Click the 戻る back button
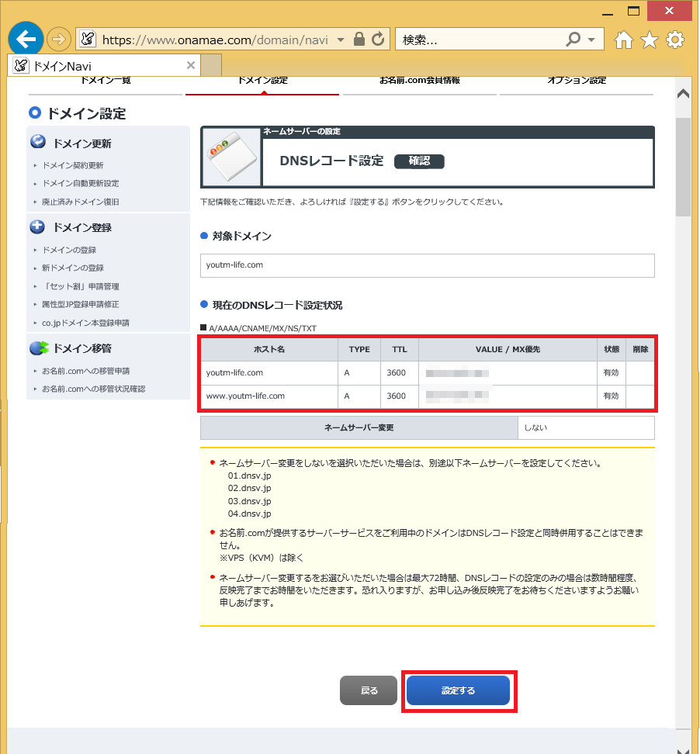Image resolution: width=700 pixels, height=754 pixels. tap(369, 690)
